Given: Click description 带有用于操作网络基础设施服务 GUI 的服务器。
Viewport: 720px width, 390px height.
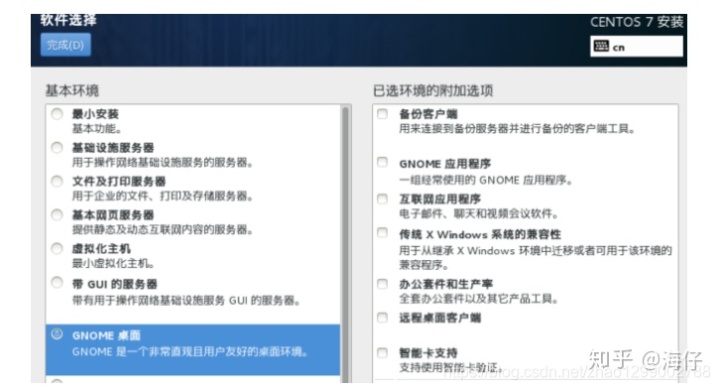Looking at the screenshot, I should [186, 300].
